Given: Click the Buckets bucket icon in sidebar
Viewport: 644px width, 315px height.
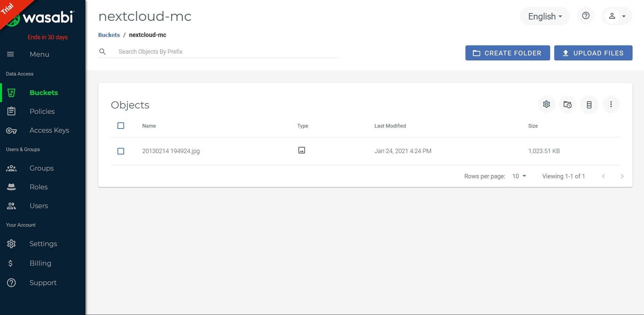Looking at the screenshot, I should 11,93.
